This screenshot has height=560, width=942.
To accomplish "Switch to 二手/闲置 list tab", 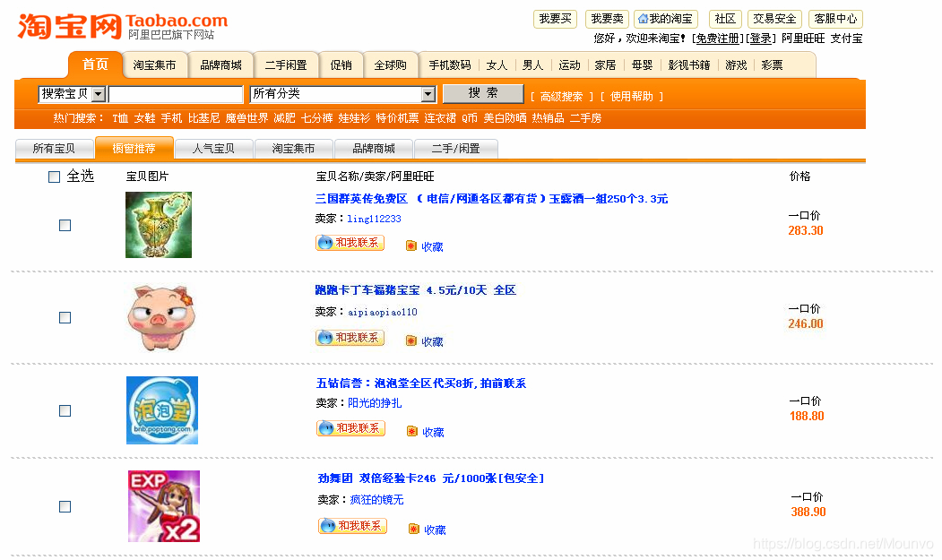I will [x=455, y=149].
